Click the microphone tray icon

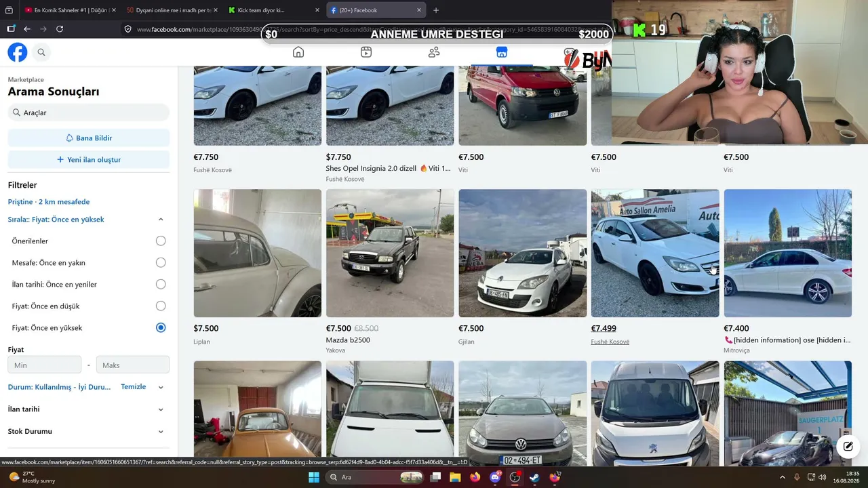pyautogui.click(x=797, y=477)
